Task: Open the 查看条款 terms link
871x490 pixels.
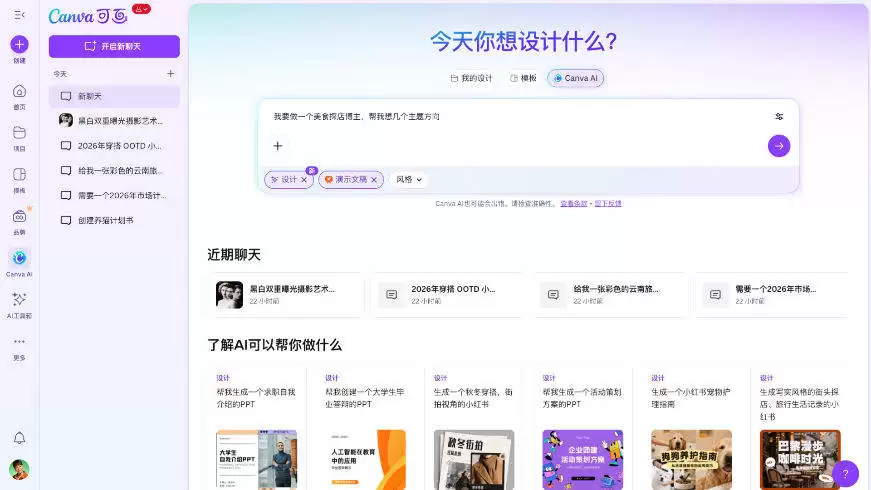Action: pyautogui.click(x=573, y=203)
